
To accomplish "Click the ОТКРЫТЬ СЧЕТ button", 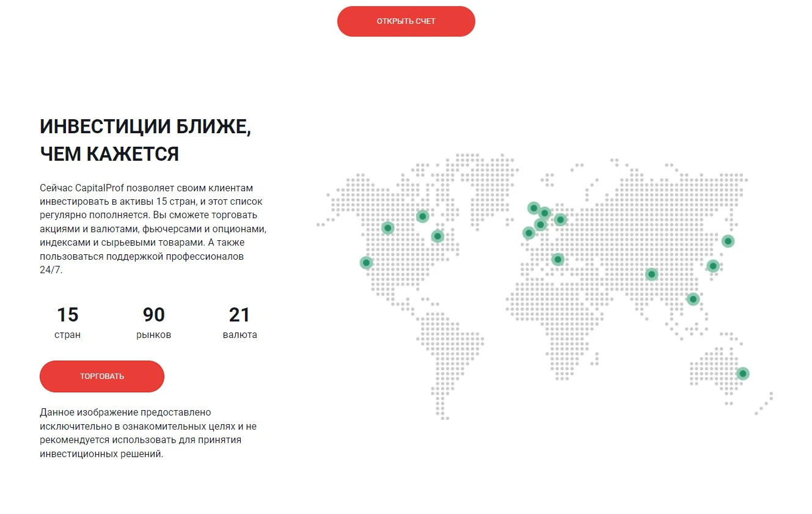I will [406, 21].
